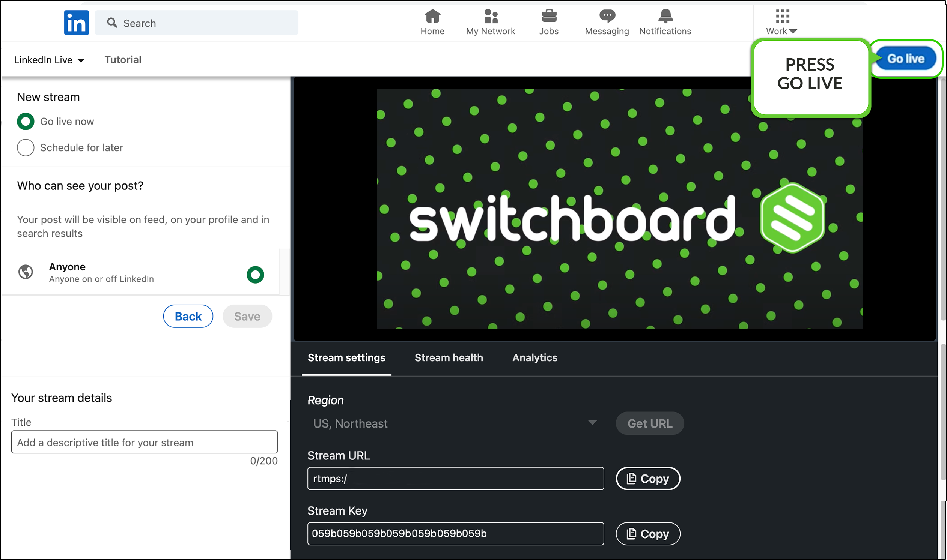Click the Stream URL text field
Screen dimensions: 947x560
point(456,479)
